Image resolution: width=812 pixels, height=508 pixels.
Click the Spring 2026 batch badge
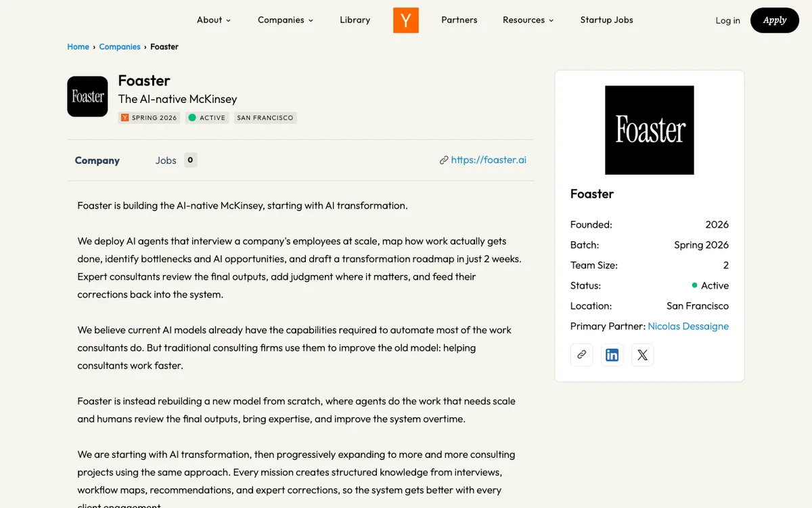[x=149, y=118]
